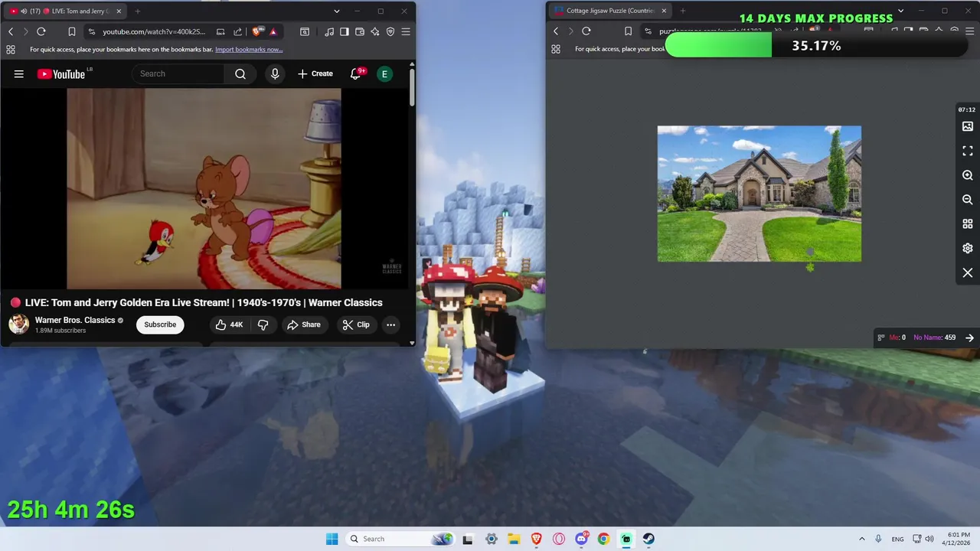
Task: Click the Clip button under video
Action: click(x=356, y=324)
